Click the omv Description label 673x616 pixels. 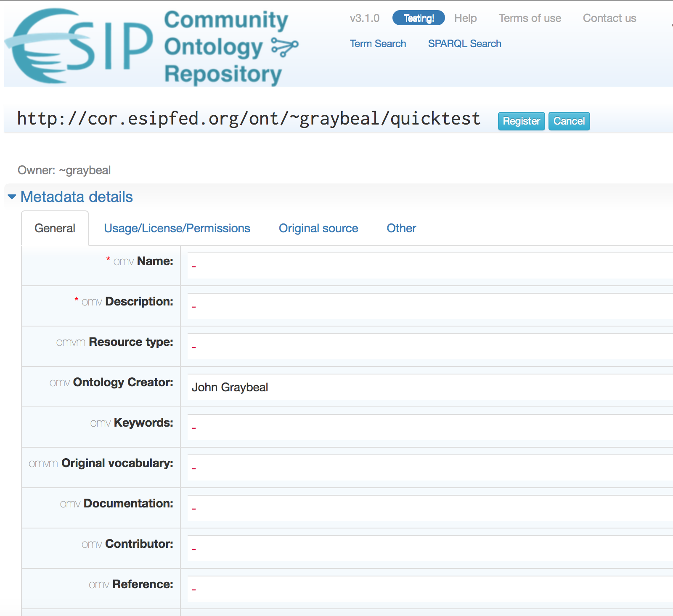[x=124, y=302]
